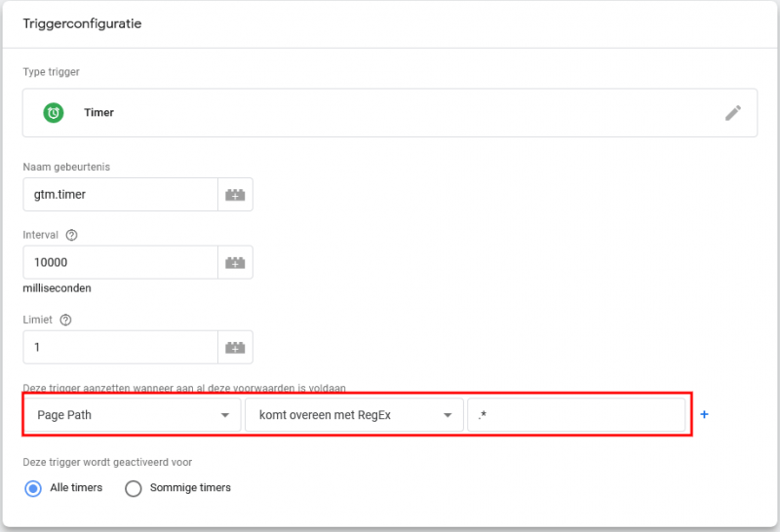Viewport: 780px width, 532px height.
Task: Select the Sommige timers radio button
Action: (x=134, y=489)
